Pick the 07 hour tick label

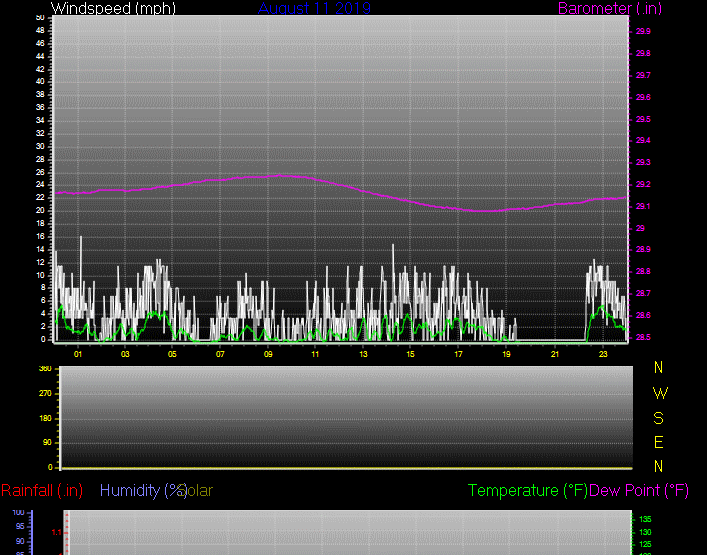[220, 354]
